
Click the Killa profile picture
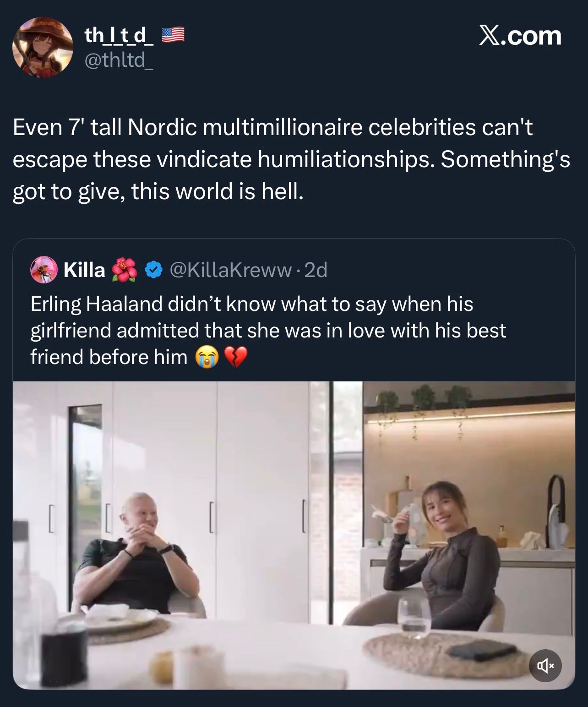(44, 270)
